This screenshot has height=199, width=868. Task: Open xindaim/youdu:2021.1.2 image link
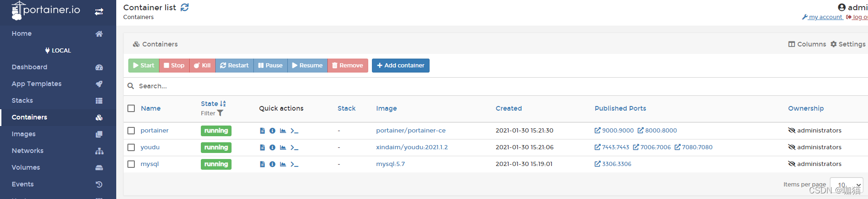(x=412, y=147)
